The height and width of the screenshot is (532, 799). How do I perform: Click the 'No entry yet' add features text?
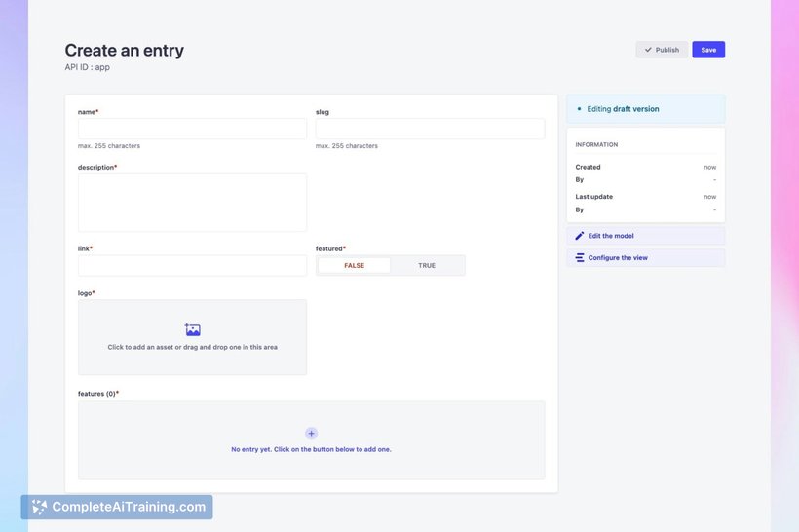point(312,449)
